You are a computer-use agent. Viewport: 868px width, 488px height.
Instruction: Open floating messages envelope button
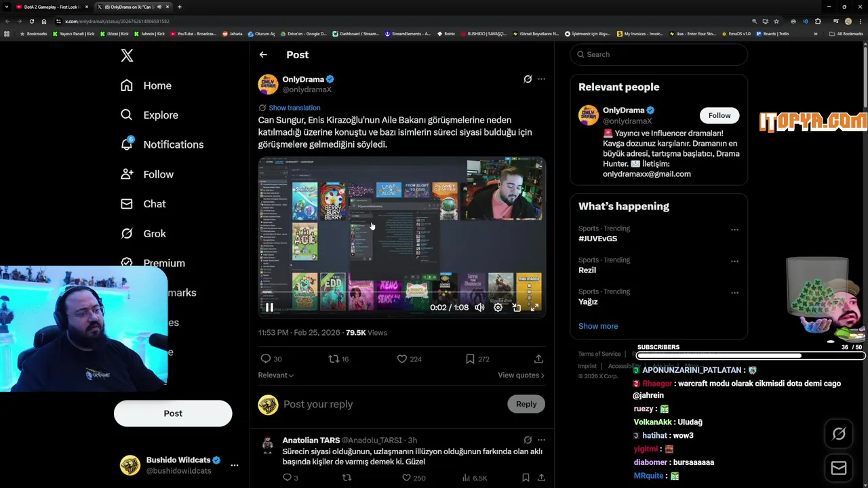tap(839, 468)
